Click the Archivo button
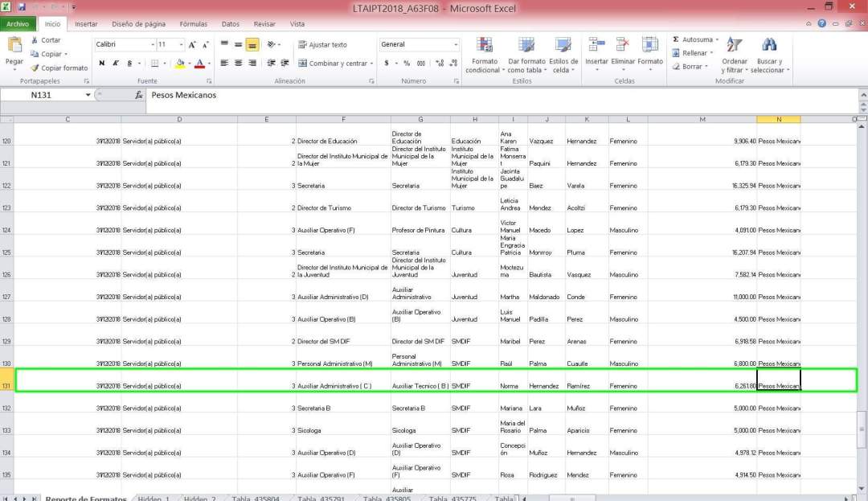Image resolution: width=868 pixels, height=501 pixels. tap(18, 24)
